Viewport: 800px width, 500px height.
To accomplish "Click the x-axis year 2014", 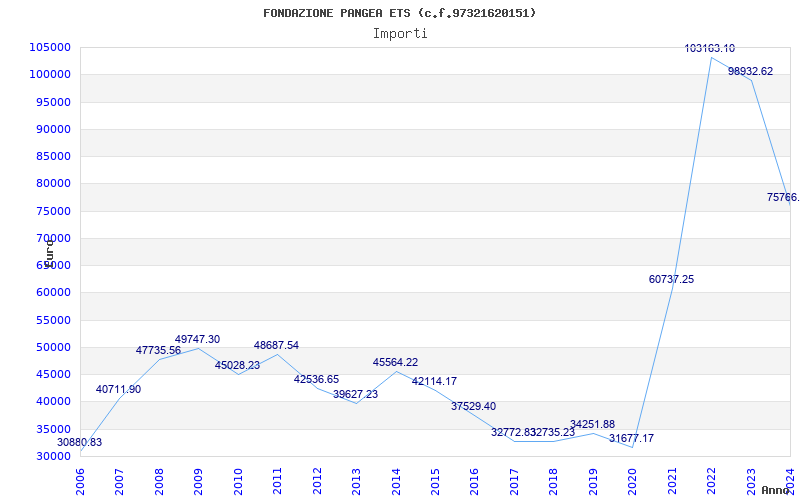I will [x=396, y=481].
